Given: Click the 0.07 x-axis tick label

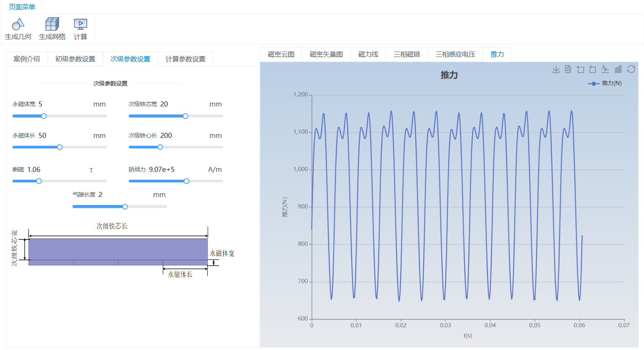Looking at the screenshot, I should tap(624, 325).
